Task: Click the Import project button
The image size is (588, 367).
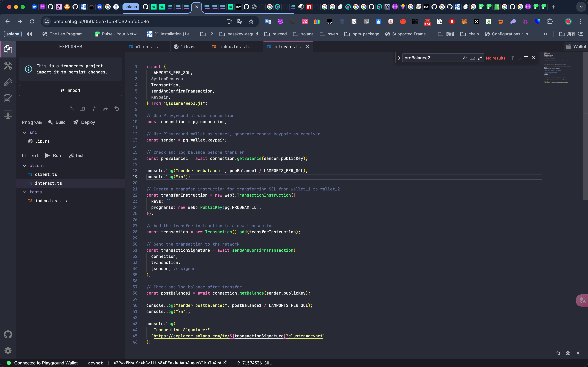Action: tap(70, 90)
